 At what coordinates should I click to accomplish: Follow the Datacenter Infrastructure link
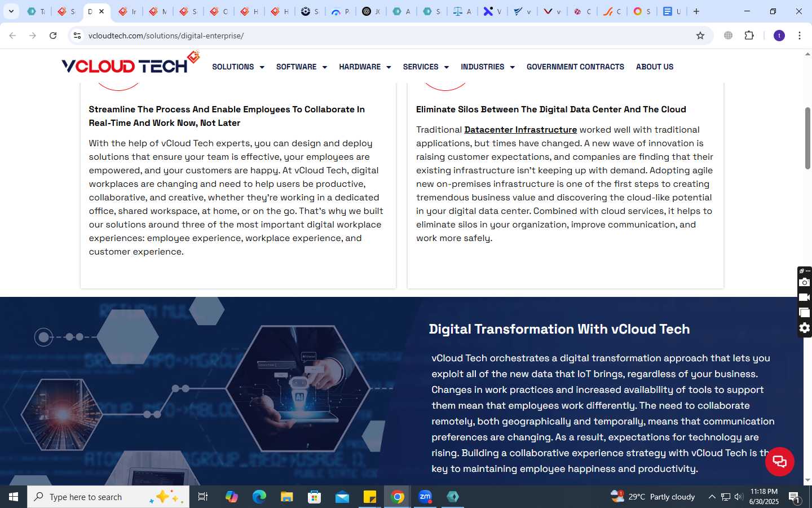tap(520, 130)
